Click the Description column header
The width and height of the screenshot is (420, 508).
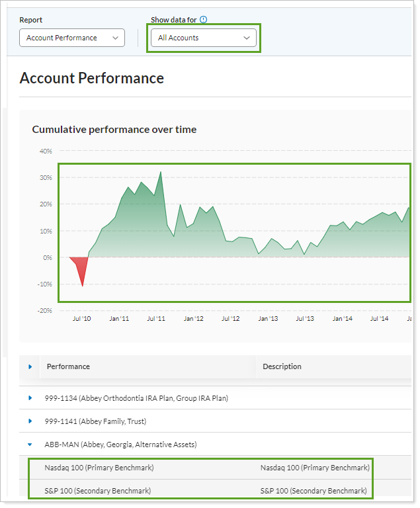pos(282,366)
